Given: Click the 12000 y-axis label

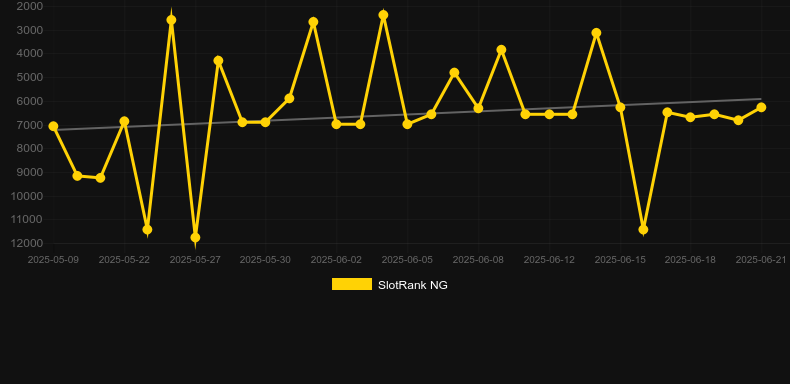Looking at the screenshot, I should point(27,243).
